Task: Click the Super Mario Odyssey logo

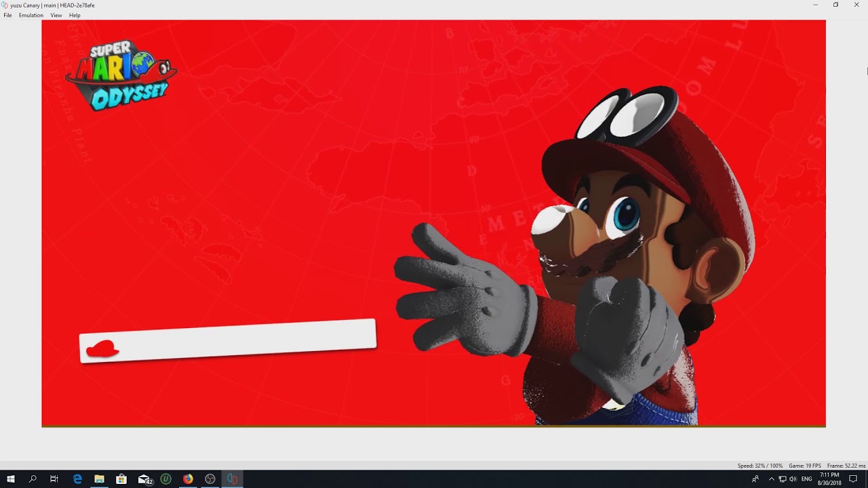Action: (x=121, y=75)
